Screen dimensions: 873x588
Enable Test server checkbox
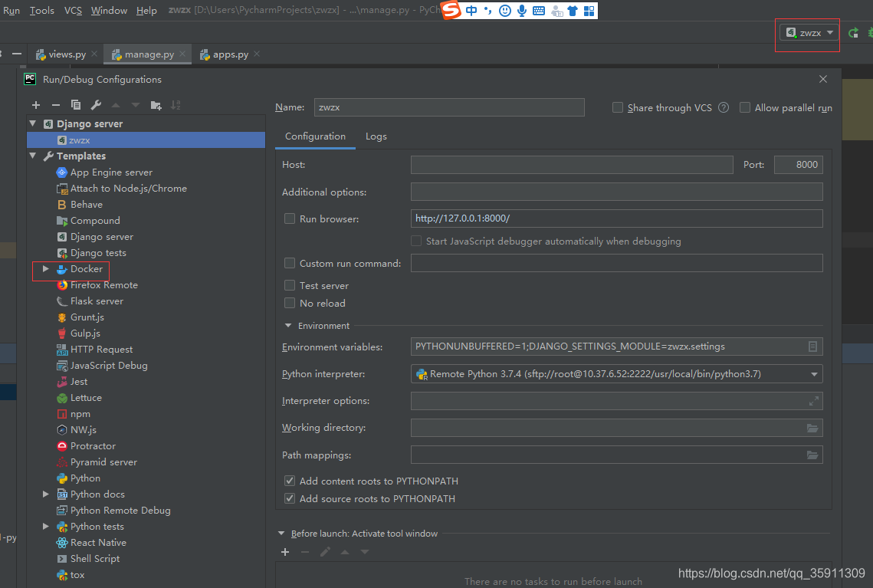coord(290,285)
